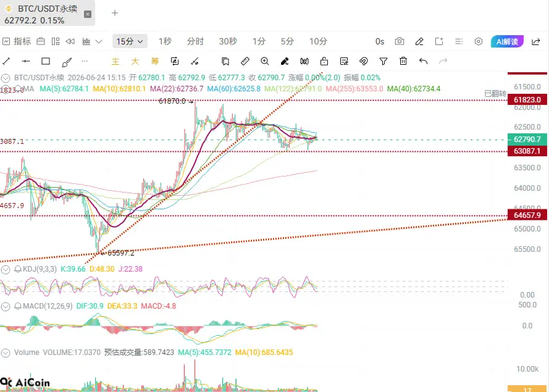This screenshot has height=392, width=549.
Task: Toggle the lock drawings padlock icon
Action: click(x=324, y=61)
